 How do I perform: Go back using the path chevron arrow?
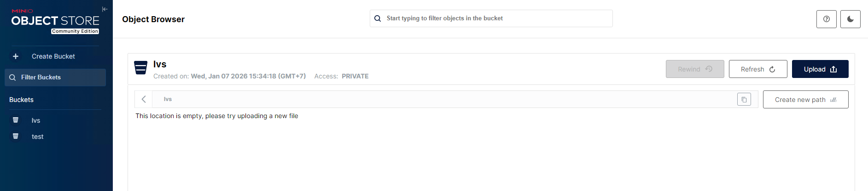click(x=144, y=99)
